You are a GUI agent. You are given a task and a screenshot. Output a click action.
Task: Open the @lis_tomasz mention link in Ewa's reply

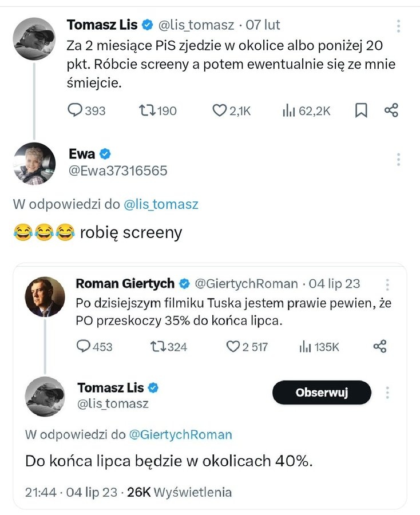coord(161,204)
